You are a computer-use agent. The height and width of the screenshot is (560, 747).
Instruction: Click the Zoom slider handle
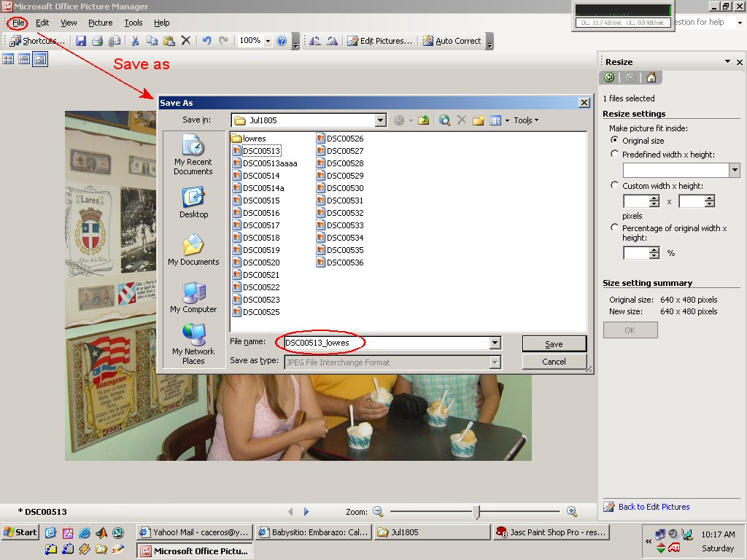pyautogui.click(x=476, y=512)
